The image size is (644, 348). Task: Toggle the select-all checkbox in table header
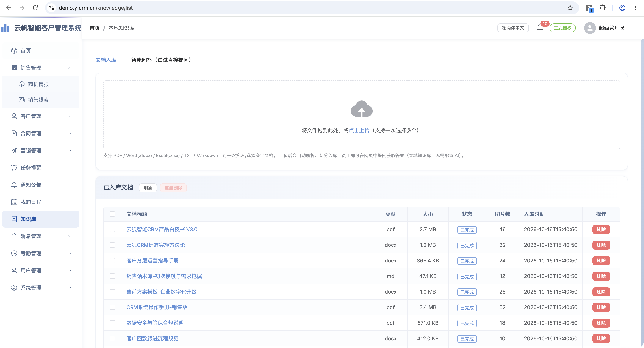click(112, 214)
